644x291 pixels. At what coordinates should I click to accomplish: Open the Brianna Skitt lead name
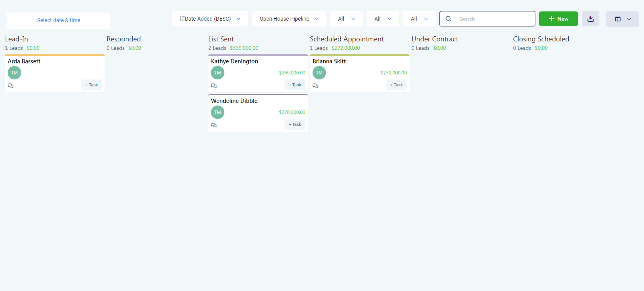329,61
